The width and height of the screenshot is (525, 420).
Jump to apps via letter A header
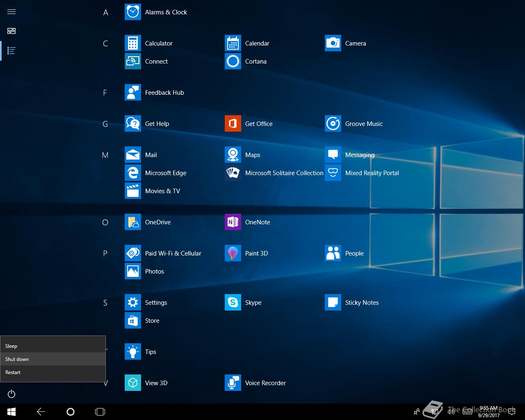coord(105,12)
